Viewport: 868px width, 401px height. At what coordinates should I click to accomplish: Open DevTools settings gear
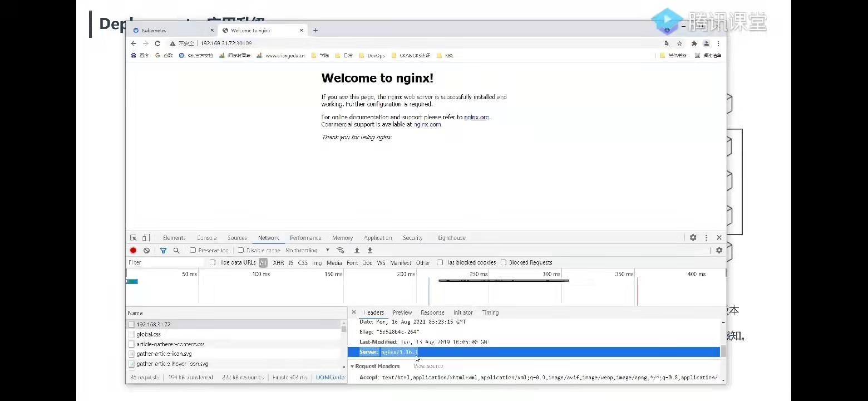click(x=693, y=238)
